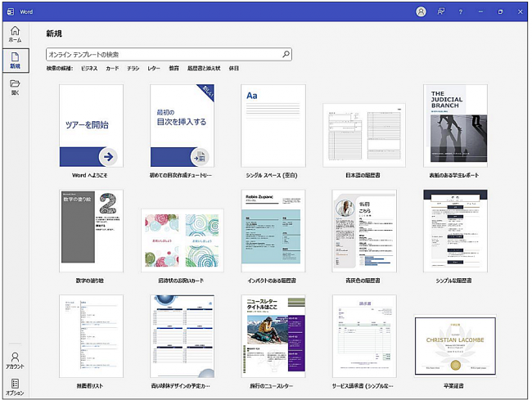
Task: Open the シングル スペース blank template
Action: [273, 125]
